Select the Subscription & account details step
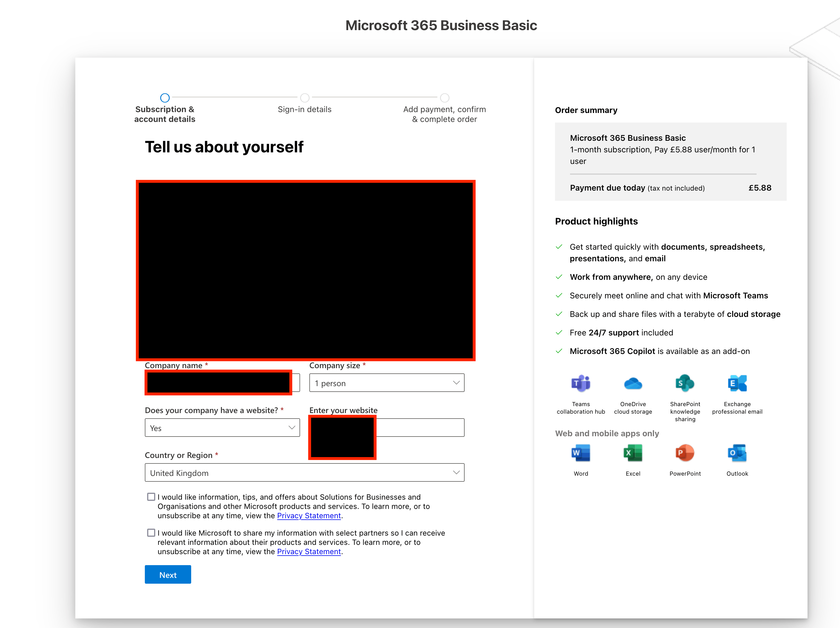840x628 pixels. tap(165, 109)
